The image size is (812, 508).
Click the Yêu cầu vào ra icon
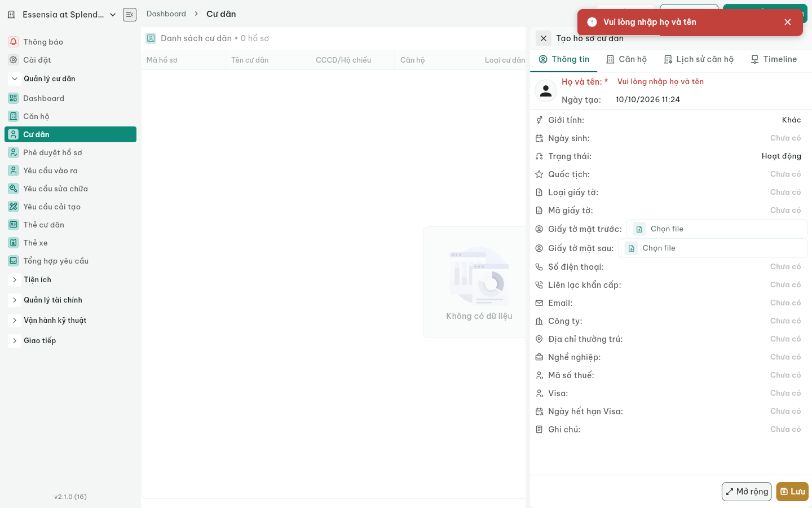[14, 170]
